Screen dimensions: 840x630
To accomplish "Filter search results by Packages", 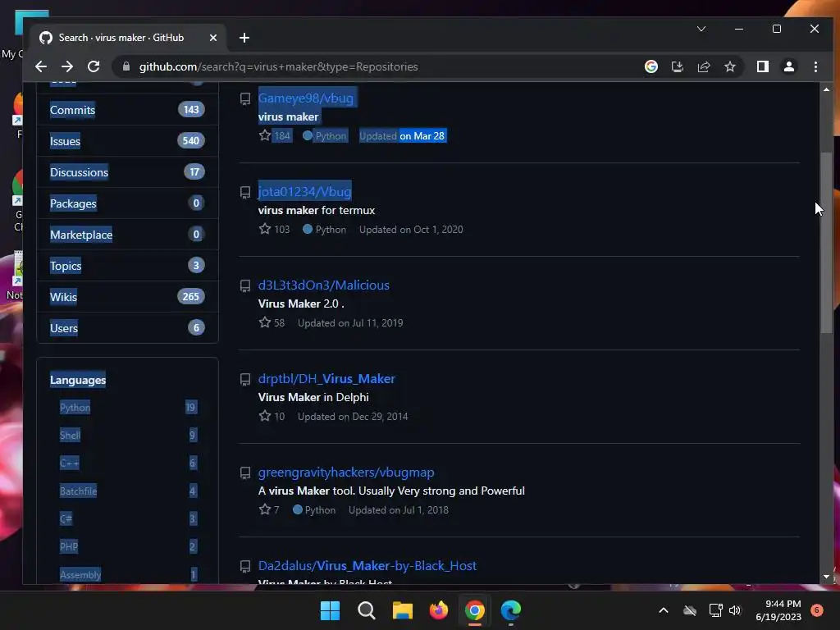I will [x=127, y=203].
